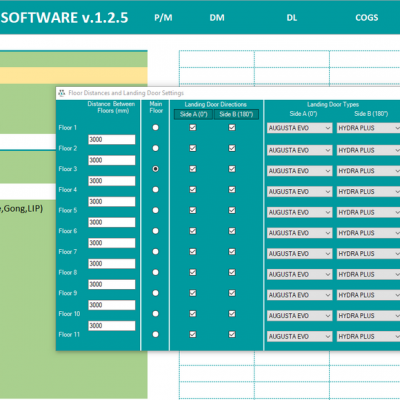Toggle Floor 2 Side A checkbox
Screen dimensions: 400x400
(193, 148)
